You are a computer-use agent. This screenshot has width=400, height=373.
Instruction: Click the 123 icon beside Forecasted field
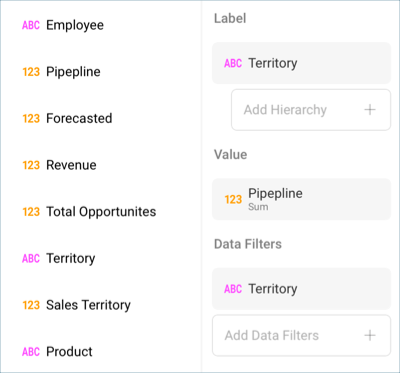(31, 118)
